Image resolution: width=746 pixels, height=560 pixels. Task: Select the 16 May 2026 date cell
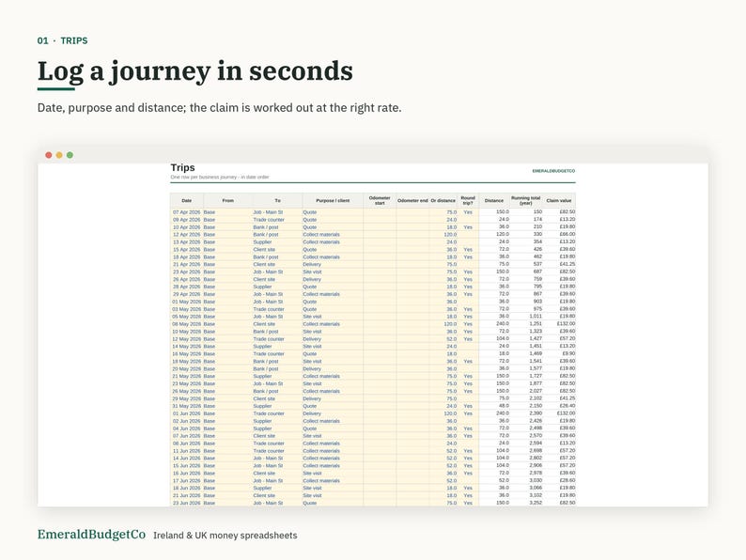click(186, 354)
